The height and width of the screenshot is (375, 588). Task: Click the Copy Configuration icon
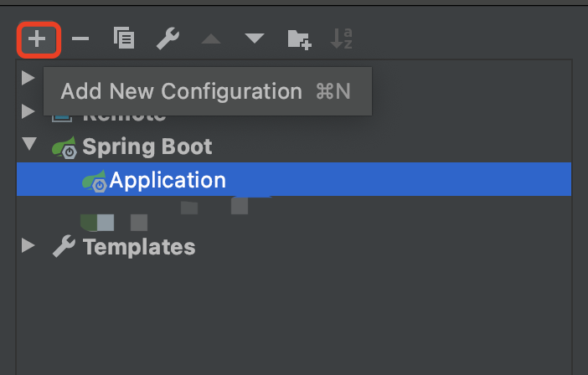point(124,38)
